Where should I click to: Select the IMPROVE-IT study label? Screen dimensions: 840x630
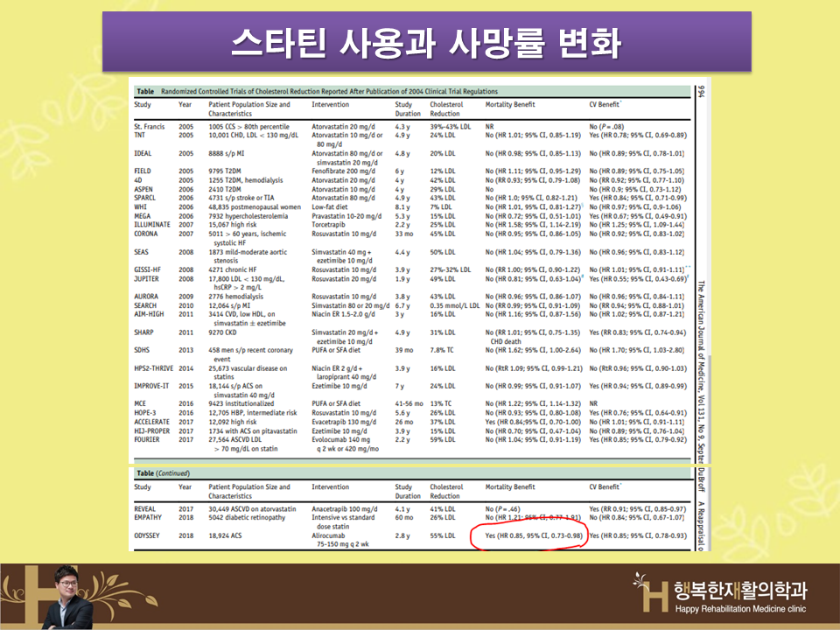(x=151, y=386)
